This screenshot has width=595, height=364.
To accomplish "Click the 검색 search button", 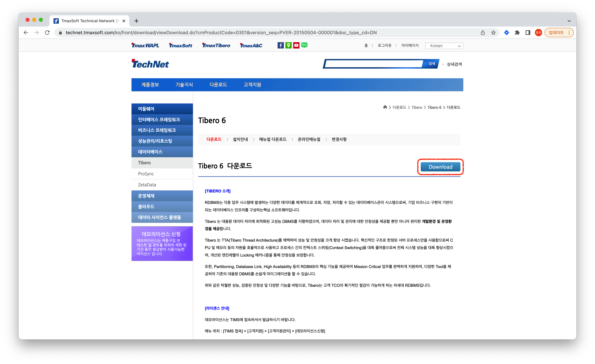I will 431,64.
